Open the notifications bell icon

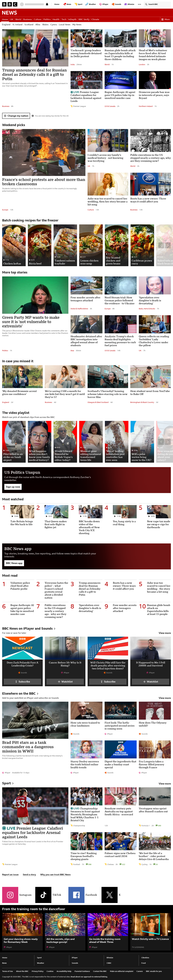(47, 4)
